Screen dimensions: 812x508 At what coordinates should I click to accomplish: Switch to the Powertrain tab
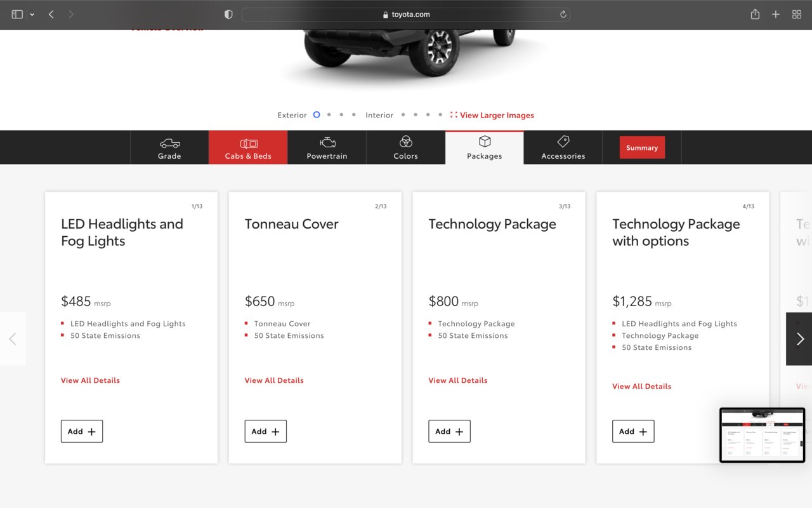tap(327, 148)
